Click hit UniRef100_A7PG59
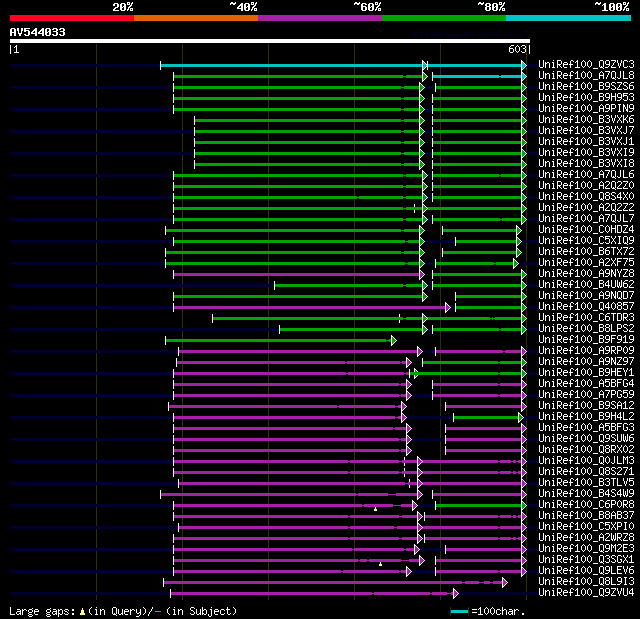This screenshot has height=619, width=640. pos(586,395)
